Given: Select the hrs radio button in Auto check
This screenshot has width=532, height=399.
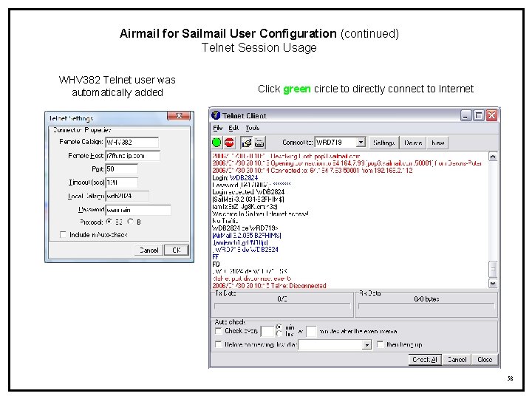Looking at the screenshot, I should [x=279, y=334].
